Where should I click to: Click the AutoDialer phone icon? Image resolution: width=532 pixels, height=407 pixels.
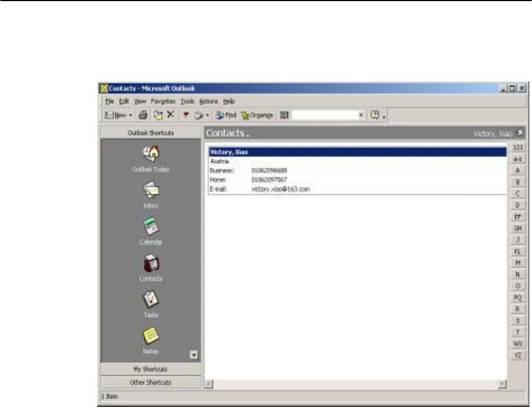click(x=199, y=115)
